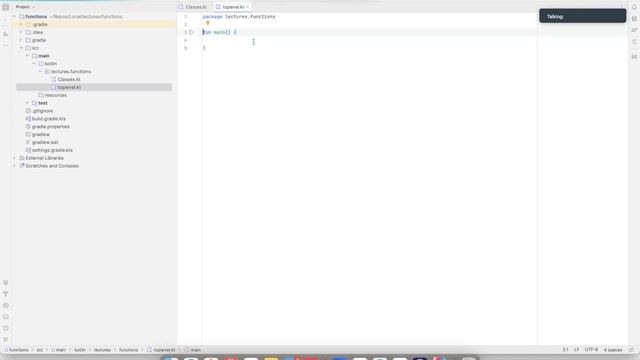Screen dimensions: 640x360
Task: Click the read-only lock icon in status bar
Action: 631,350
